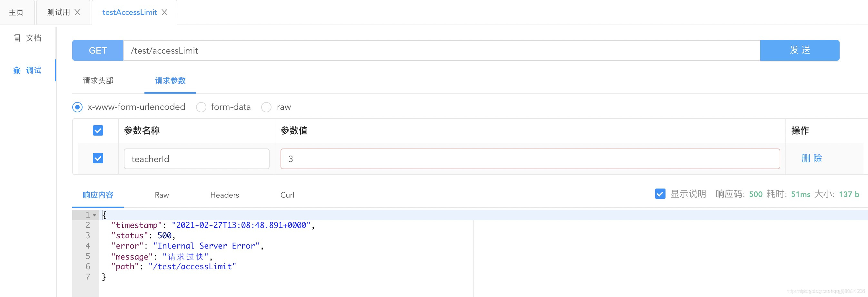Viewport: 868px width, 297px height.
Task: Open the GET method selector
Action: click(x=98, y=51)
